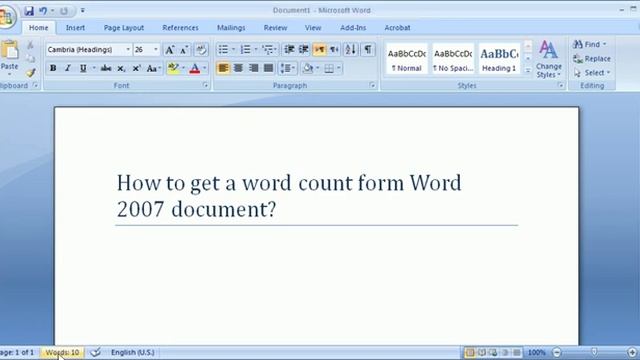Open the Page Layout ribbon tab

pos(124,28)
